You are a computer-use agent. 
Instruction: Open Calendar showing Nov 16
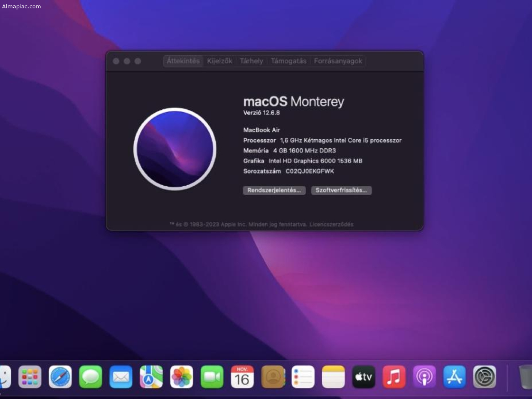pyautogui.click(x=242, y=377)
